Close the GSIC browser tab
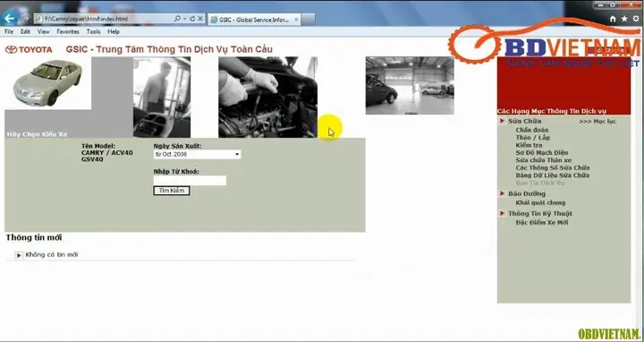This screenshot has height=342, width=644. pyautogui.click(x=296, y=20)
